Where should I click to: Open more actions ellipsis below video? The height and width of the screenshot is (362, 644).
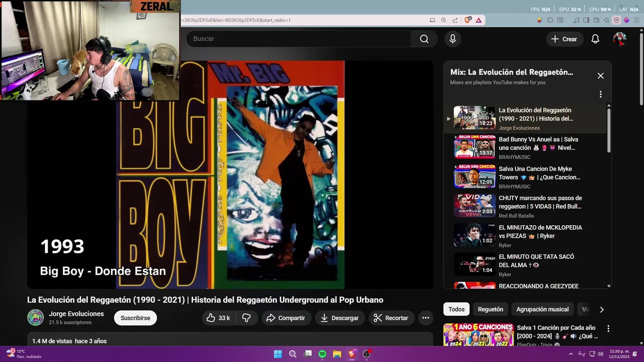pyautogui.click(x=426, y=318)
